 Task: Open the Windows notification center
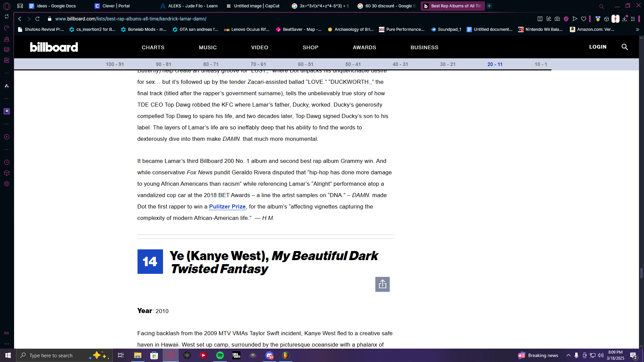(x=634, y=356)
